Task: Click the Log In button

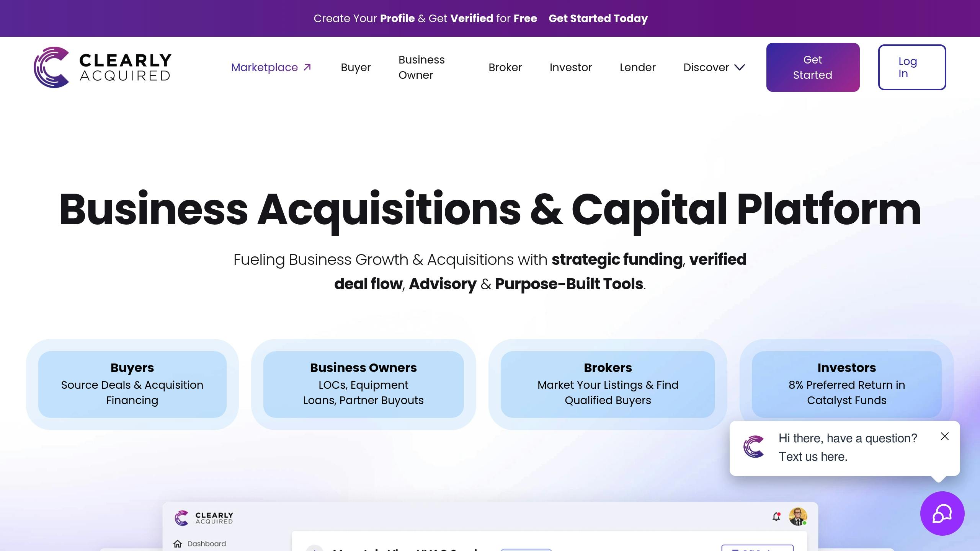Action: (912, 67)
